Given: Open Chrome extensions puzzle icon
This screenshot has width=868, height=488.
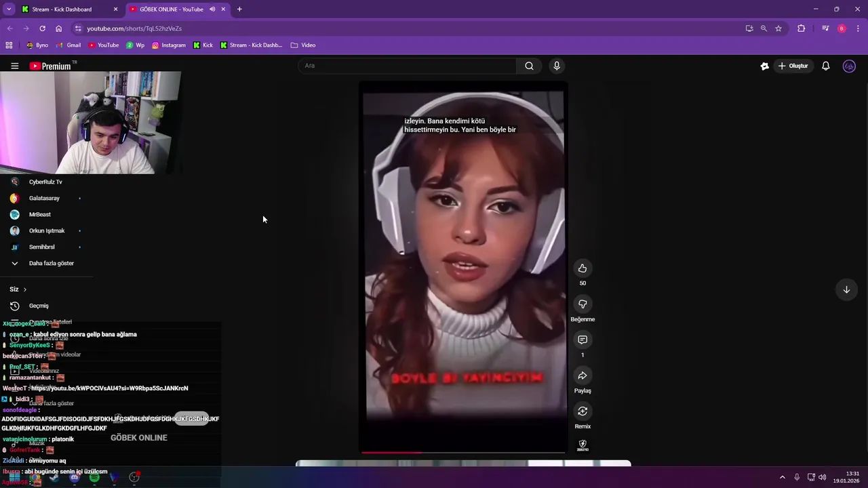Looking at the screenshot, I should point(802,28).
